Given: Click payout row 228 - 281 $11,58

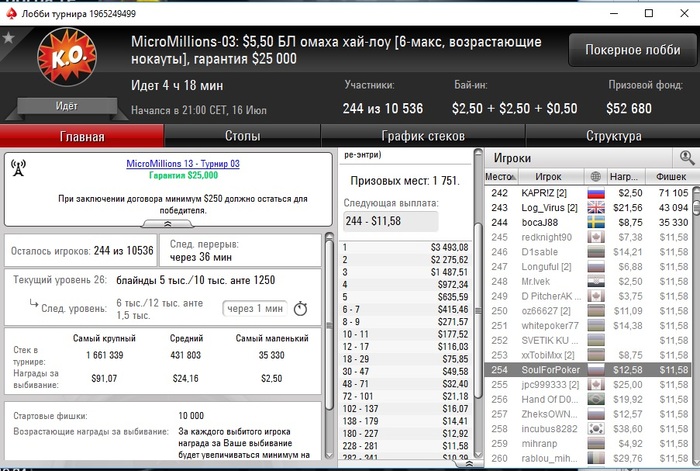Looking at the screenshot, I should 405,446.
